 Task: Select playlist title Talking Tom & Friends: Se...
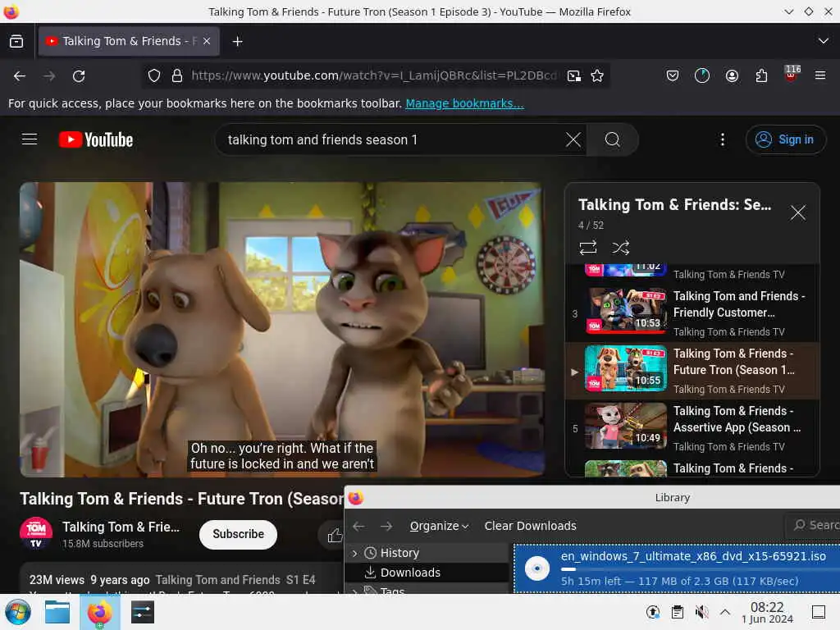pos(674,204)
